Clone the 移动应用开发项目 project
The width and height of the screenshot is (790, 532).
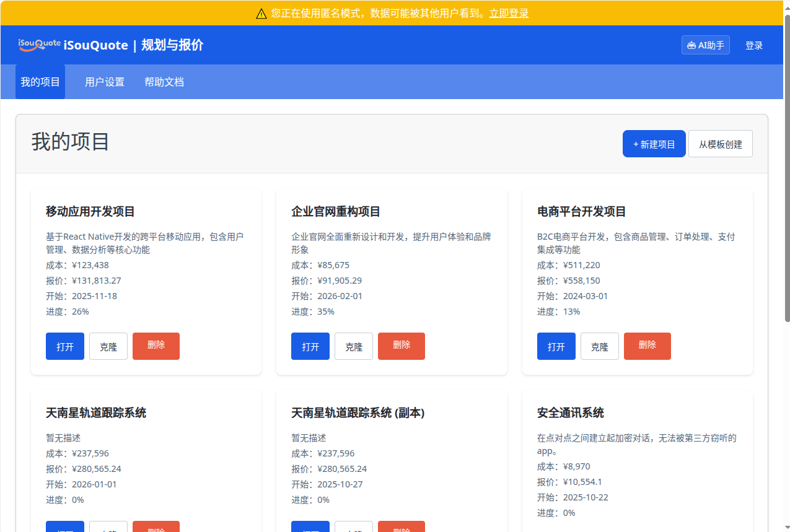pos(108,346)
